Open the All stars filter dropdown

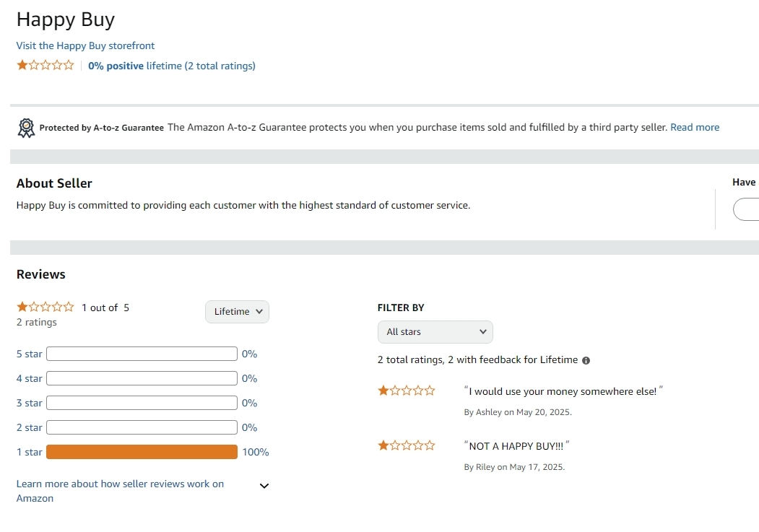(435, 332)
